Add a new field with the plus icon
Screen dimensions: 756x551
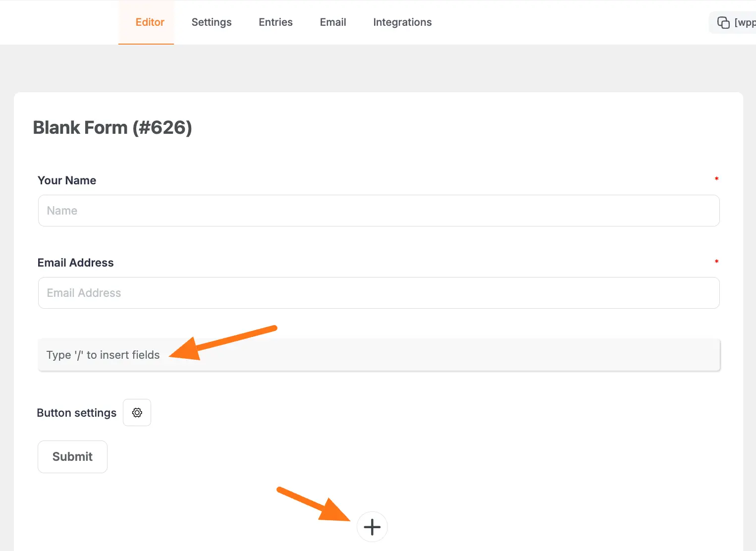372,527
